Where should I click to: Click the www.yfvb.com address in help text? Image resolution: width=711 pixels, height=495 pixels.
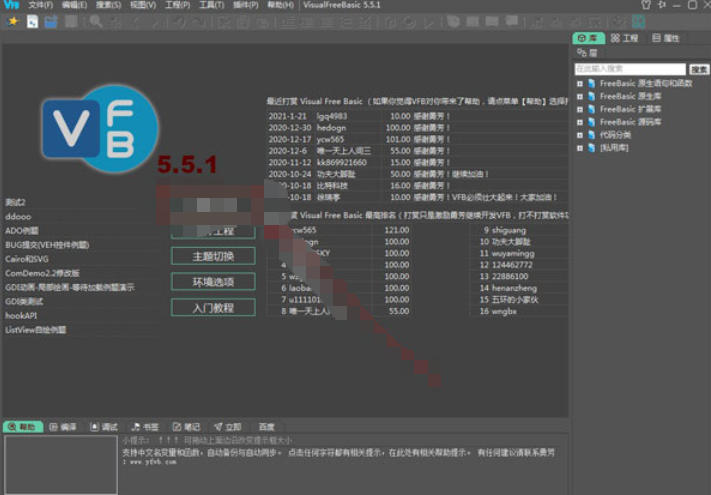click(x=153, y=462)
